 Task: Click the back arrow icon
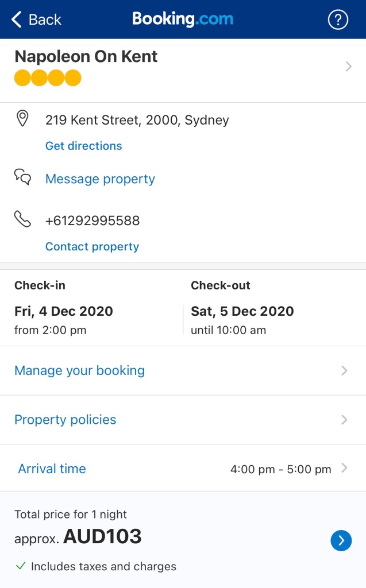click(x=17, y=20)
